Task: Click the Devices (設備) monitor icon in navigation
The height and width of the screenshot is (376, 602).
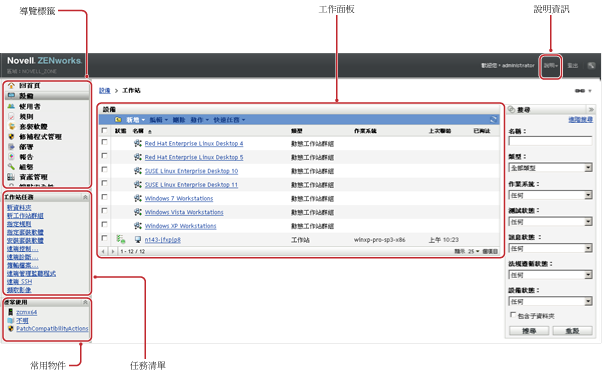Action: [x=12, y=96]
